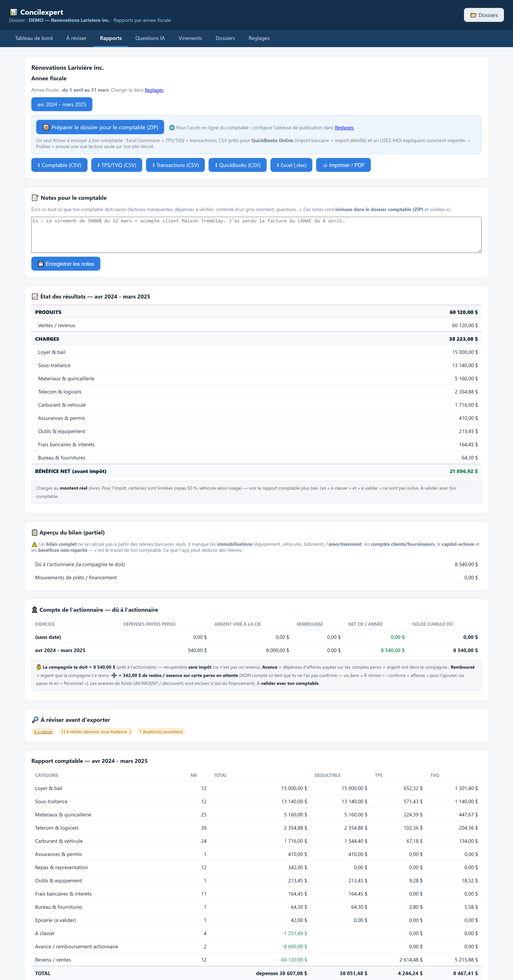The image size is (513, 980).
Task: Click the 13 à valider badge
Action: [96, 732]
